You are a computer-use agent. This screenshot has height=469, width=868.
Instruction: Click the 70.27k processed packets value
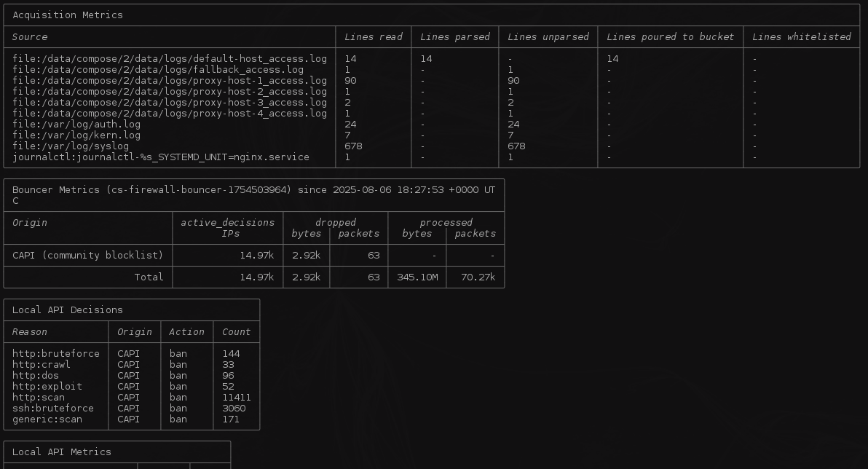478,277
